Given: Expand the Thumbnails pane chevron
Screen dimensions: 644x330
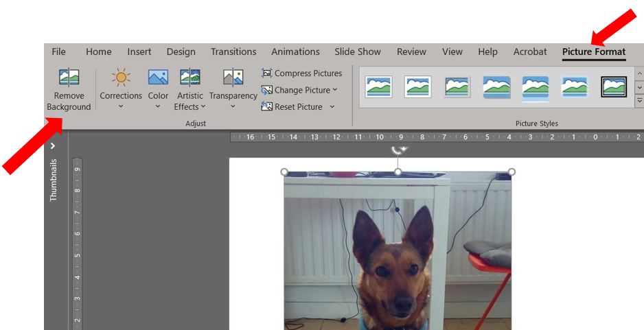Looking at the screenshot, I should [53, 145].
